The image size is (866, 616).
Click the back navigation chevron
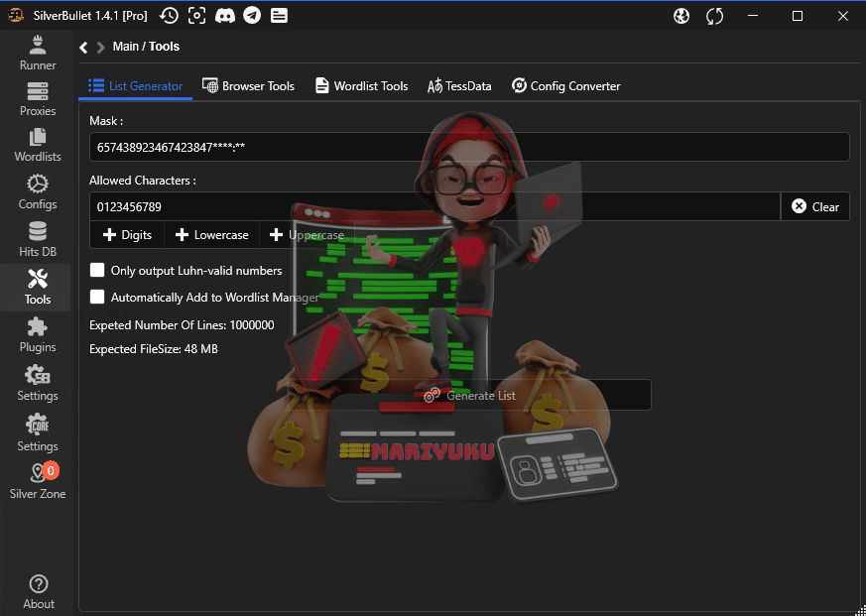click(84, 47)
